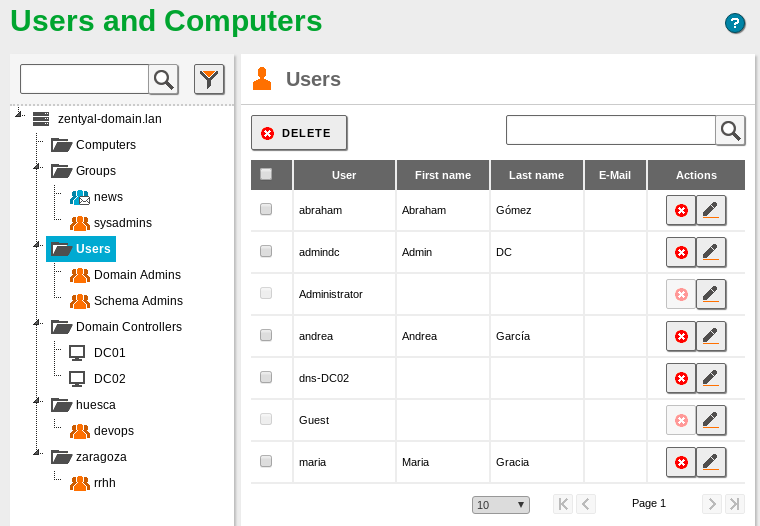This screenshot has width=760, height=526.
Task: Edit Administrator user with pencil icon
Action: pos(711,294)
